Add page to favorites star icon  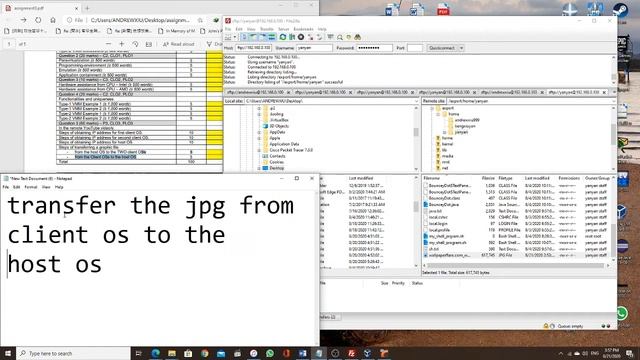200,20
